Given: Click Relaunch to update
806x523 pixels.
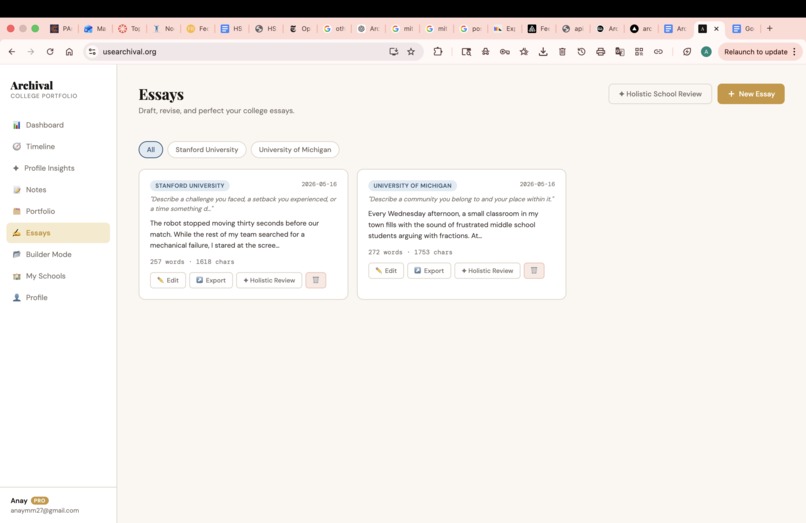Looking at the screenshot, I should coord(756,52).
